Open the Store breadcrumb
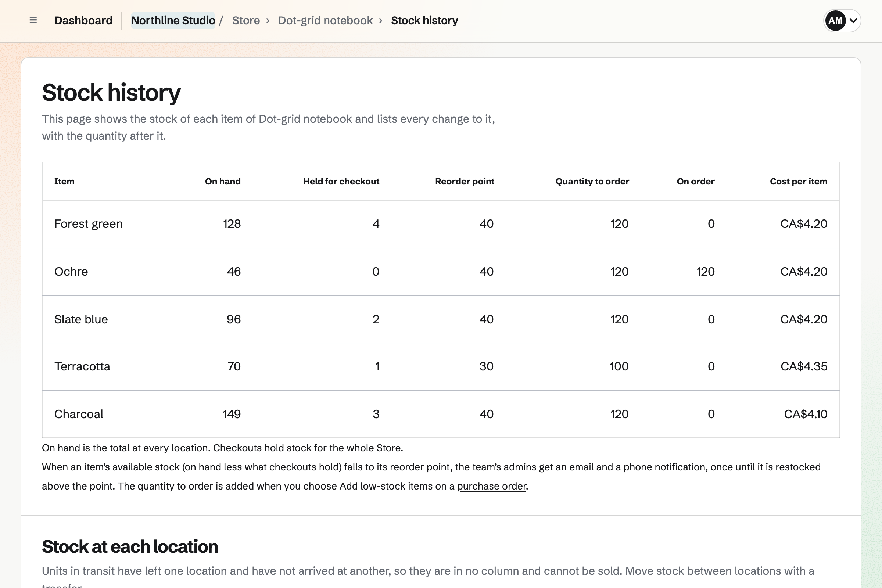 (x=246, y=21)
